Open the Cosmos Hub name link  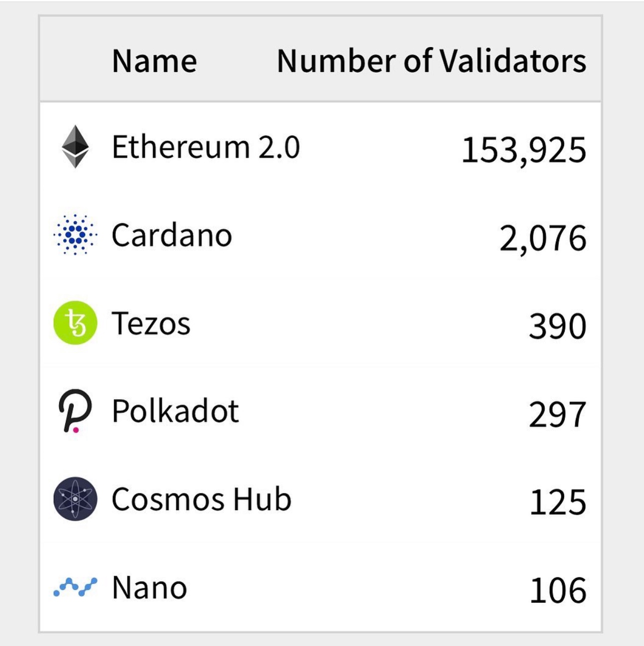(x=201, y=500)
